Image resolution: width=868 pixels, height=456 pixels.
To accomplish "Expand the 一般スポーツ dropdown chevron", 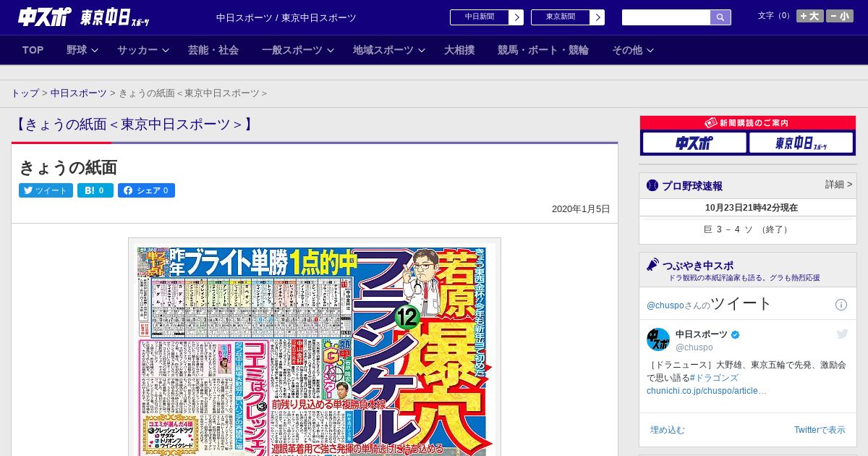I will point(331,50).
